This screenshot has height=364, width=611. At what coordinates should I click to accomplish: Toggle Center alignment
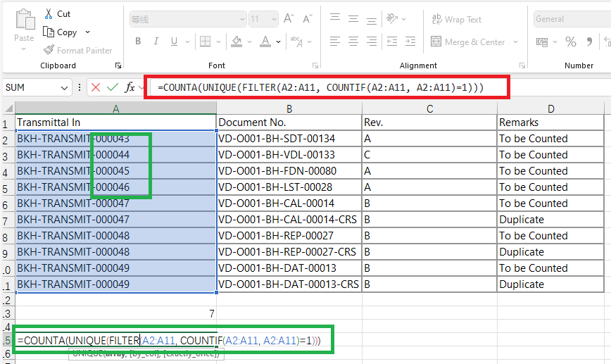[x=353, y=42]
